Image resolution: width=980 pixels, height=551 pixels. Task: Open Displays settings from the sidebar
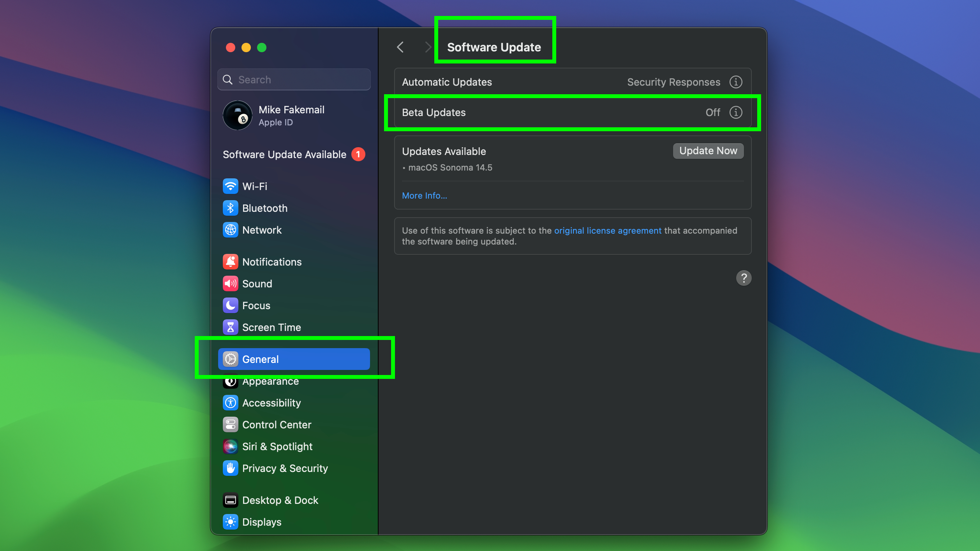(x=262, y=522)
